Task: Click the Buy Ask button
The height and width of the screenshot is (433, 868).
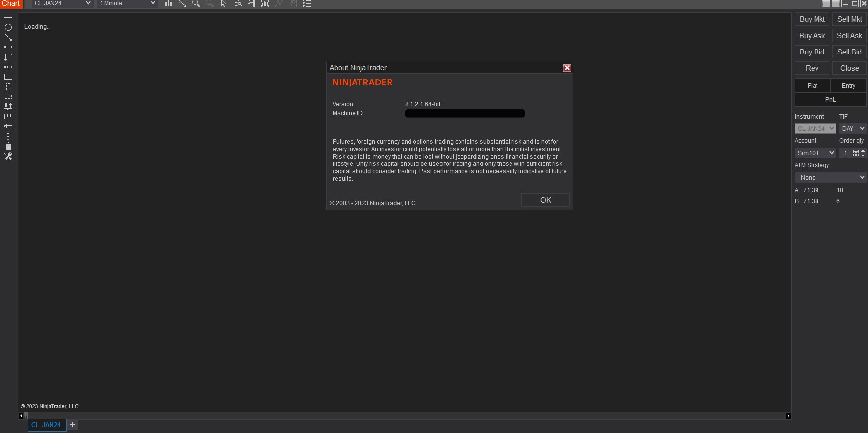Action: pyautogui.click(x=812, y=36)
